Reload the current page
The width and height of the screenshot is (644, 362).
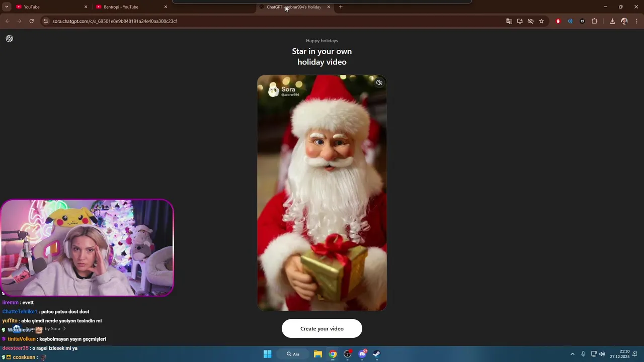pyautogui.click(x=31, y=21)
